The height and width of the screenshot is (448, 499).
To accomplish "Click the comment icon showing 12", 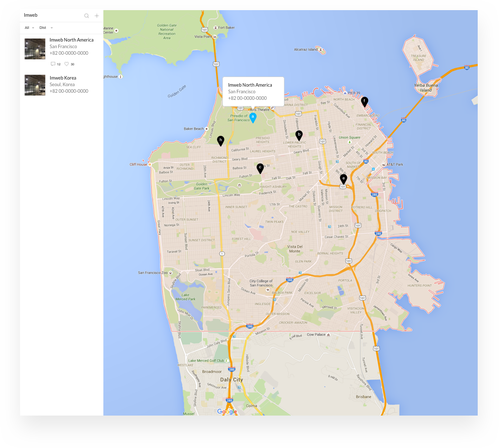I will click(53, 64).
